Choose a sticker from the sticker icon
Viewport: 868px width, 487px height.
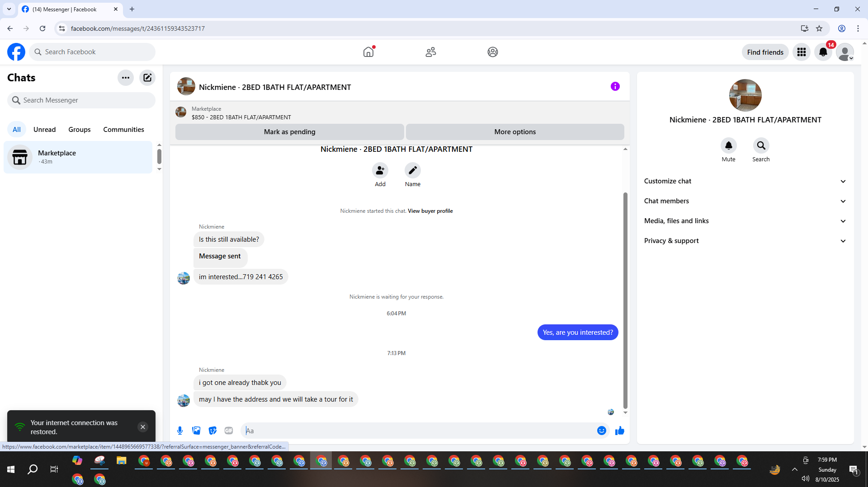212,431
